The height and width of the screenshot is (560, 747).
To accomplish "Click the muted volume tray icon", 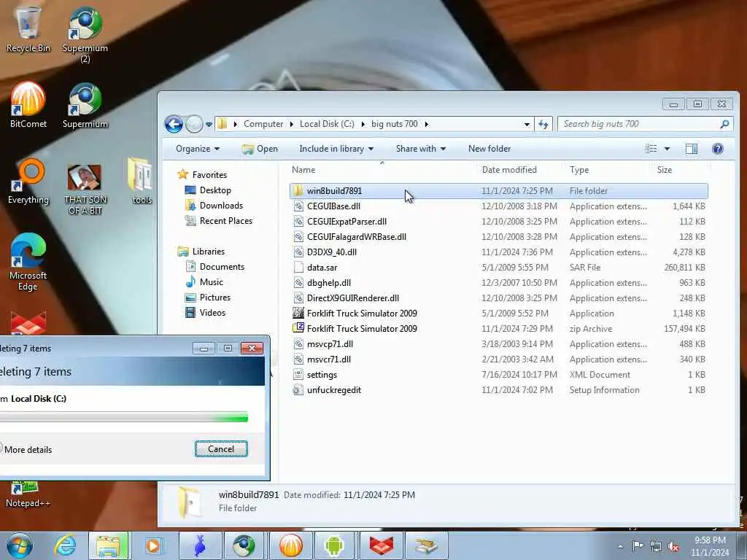I will click(x=673, y=547).
